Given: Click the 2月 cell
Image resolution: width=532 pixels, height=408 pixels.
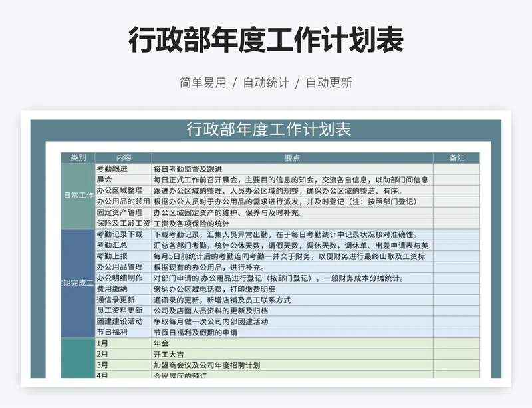Looking at the screenshot, I should coord(124,354).
